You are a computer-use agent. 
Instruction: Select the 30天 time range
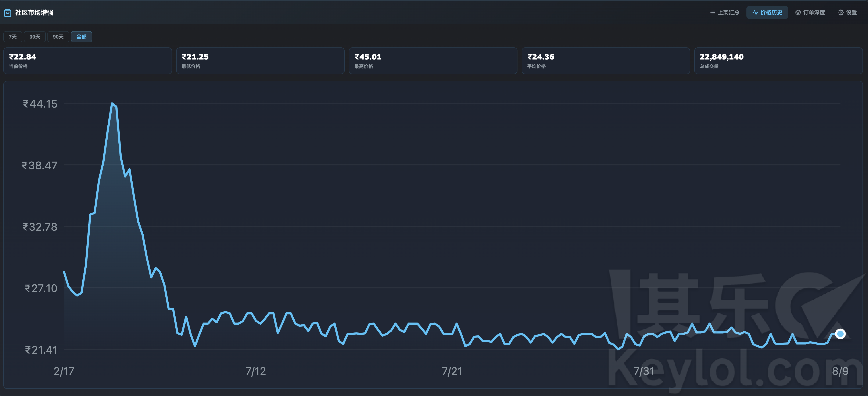click(35, 37)
